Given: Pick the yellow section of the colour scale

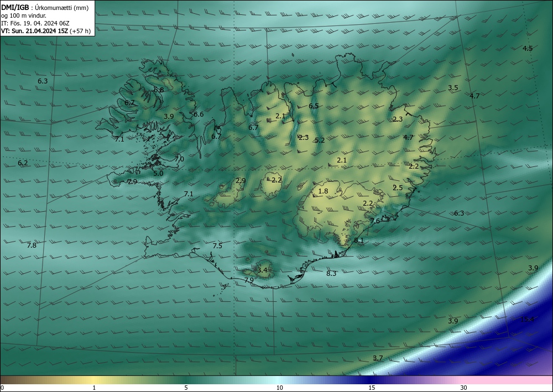Looking at the screenshot, I should pyautogui.click(x=94, y=380).
